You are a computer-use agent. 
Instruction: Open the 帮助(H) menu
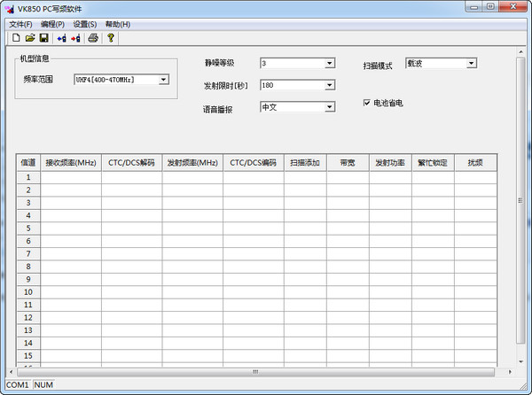pos(118,25)
